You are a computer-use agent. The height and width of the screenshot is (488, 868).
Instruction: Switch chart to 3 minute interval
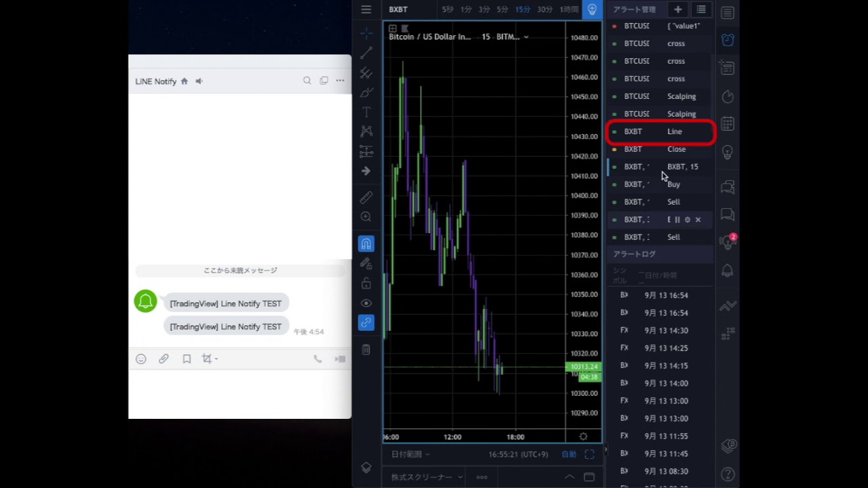[484, 9]
